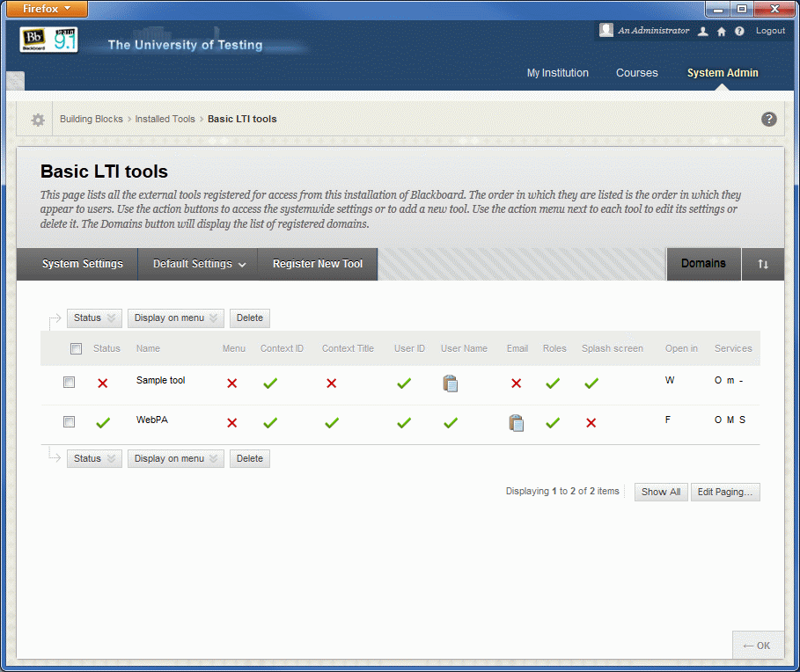Switch to the Courses tab
The height and width of the screenshot is (672, 800).
pyautogui.click(x=636, y=73)
